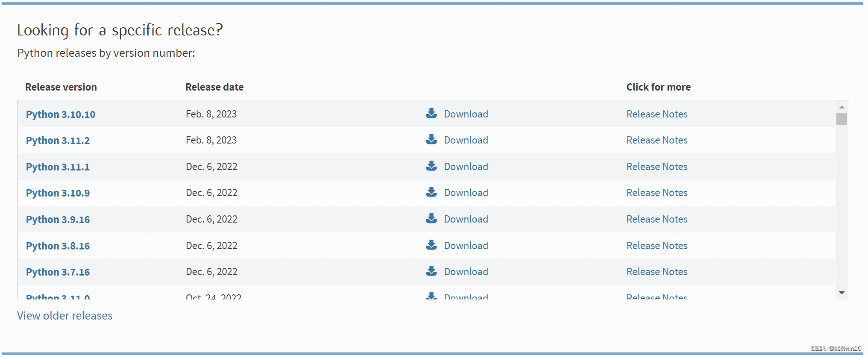View Release Notes for Python 3.7.16
The height and width of the screenshot is (355, 868).
click(657, 272)
